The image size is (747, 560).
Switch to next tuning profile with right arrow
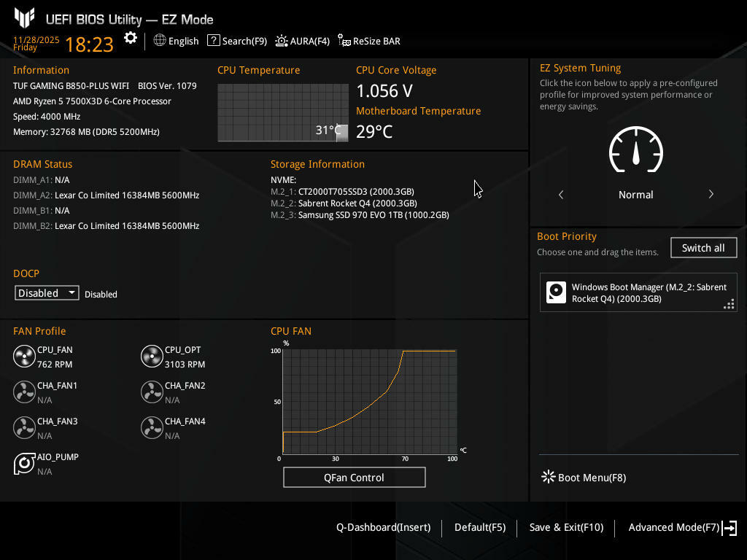tap(711, 195)
